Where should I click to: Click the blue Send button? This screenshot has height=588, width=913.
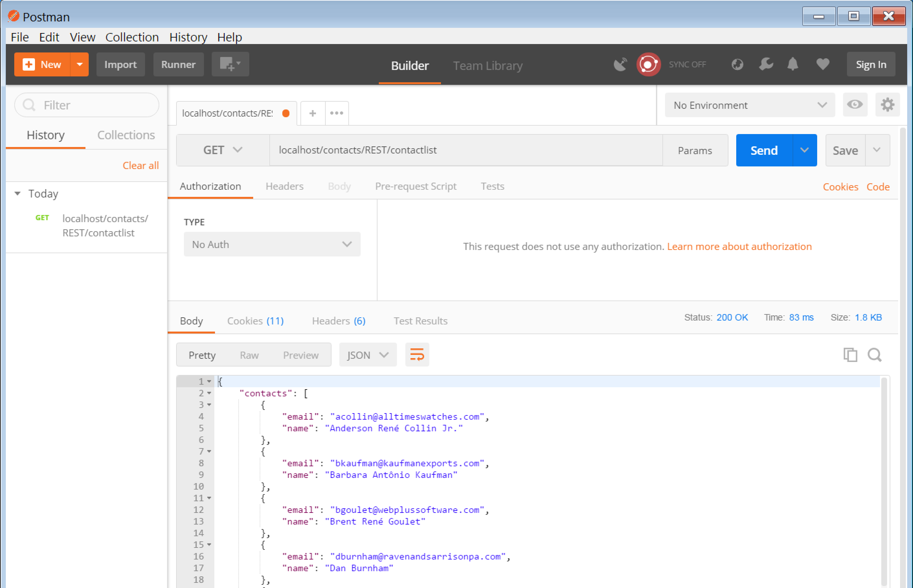764,151
